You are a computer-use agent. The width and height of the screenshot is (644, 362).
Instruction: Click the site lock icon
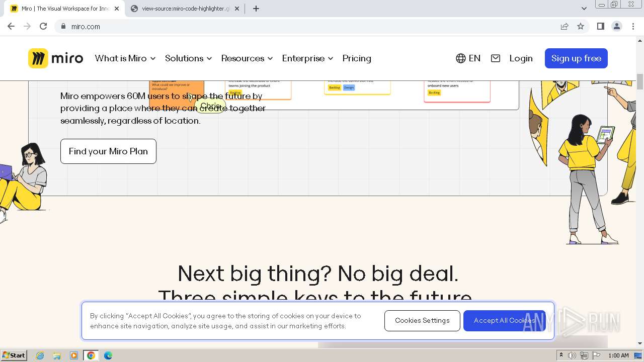pos(63,26)
